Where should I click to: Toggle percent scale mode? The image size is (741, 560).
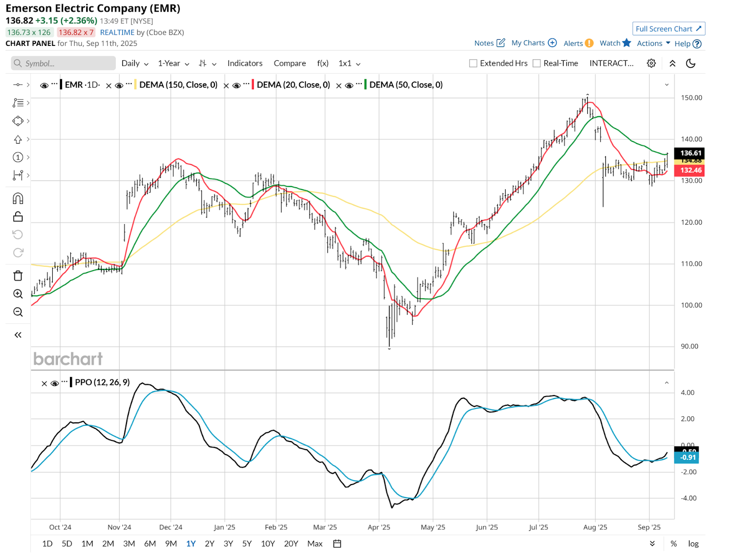pyautogui.click(x=673, y=544)
